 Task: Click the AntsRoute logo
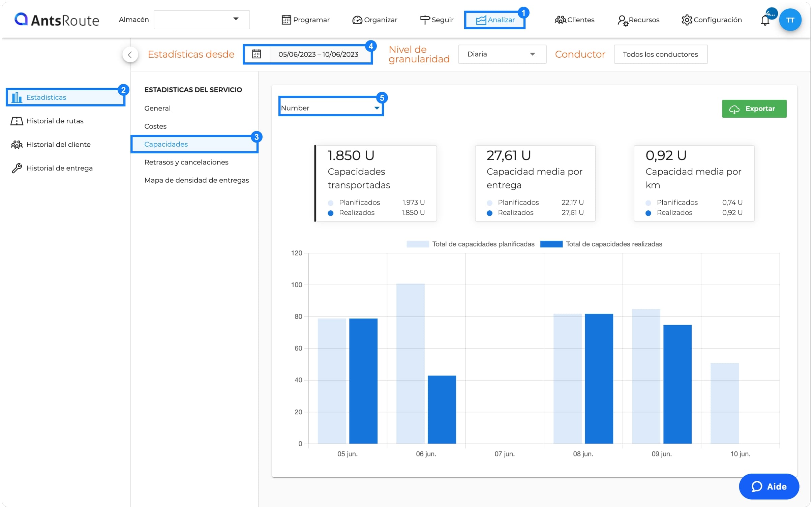point(57,20)
